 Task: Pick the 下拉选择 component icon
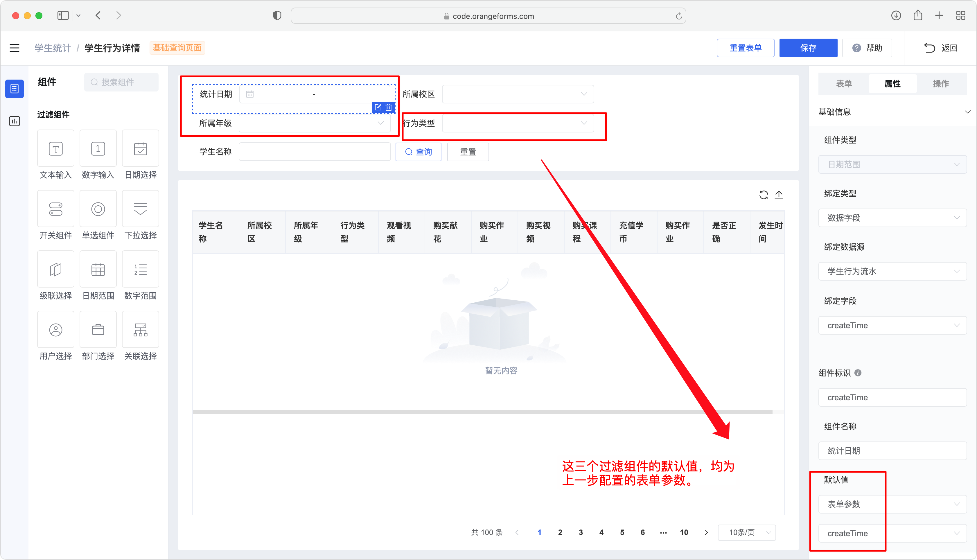pyautogui.click(x=140, y=209)
